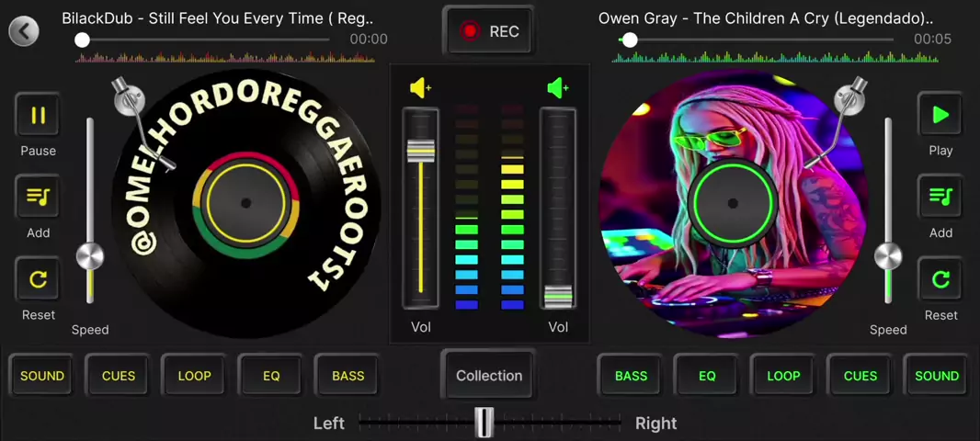Pause the left deck track

click(38, 116)
